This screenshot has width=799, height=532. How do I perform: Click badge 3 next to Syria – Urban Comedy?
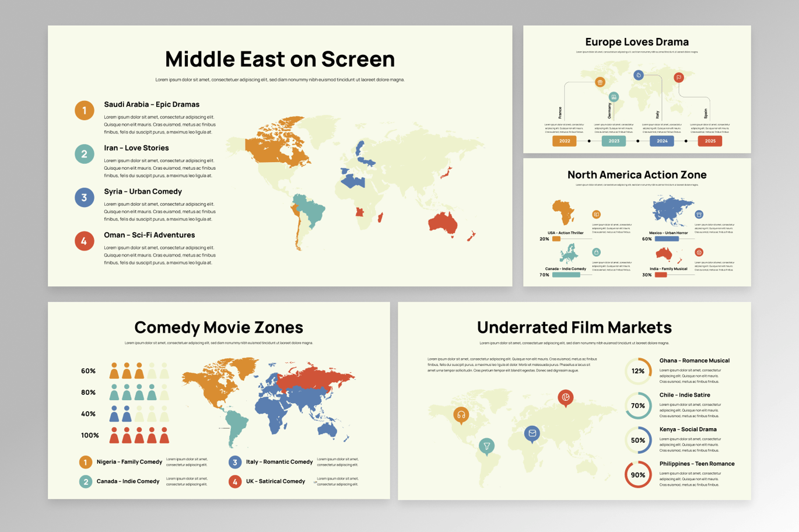click(x=85, y=197)
